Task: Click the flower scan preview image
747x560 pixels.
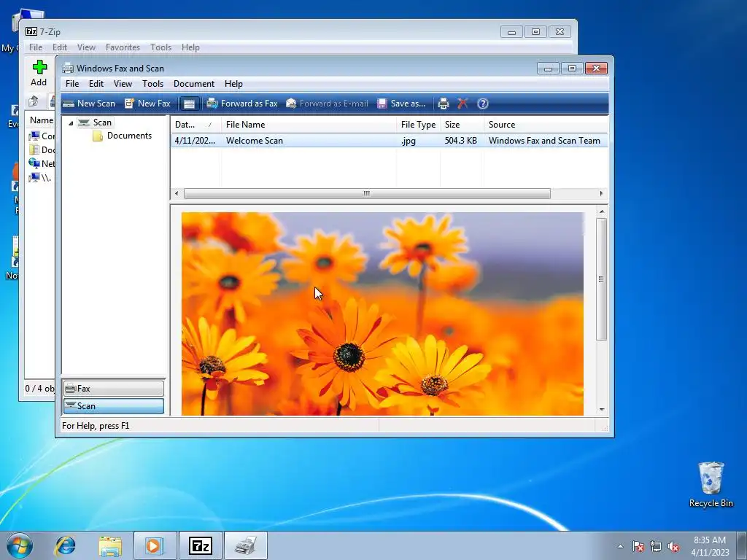Action: click(x=382, y=314)
